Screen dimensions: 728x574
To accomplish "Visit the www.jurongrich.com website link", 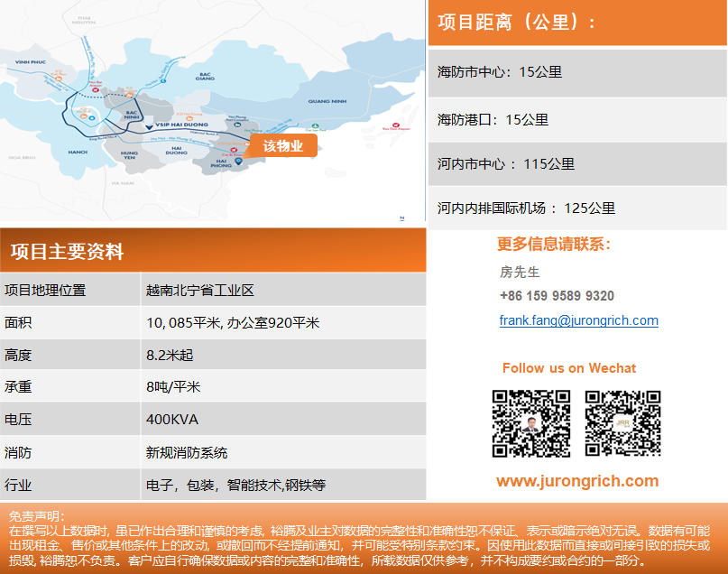I will tap(577, 481).
